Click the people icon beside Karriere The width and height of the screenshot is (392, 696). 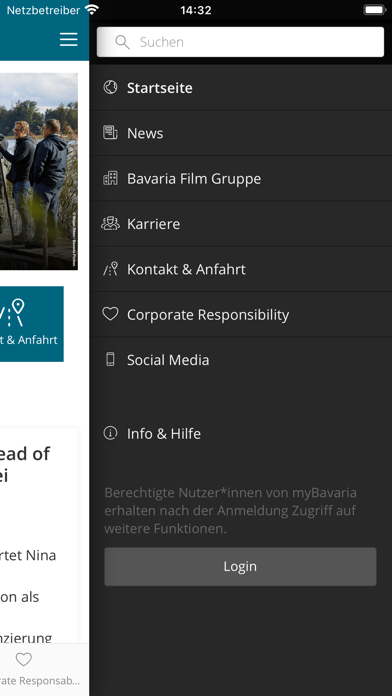(x=110, y=223)
